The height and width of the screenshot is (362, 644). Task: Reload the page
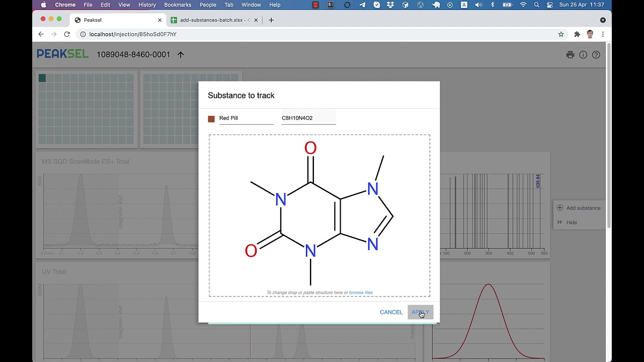coord(67,34)
